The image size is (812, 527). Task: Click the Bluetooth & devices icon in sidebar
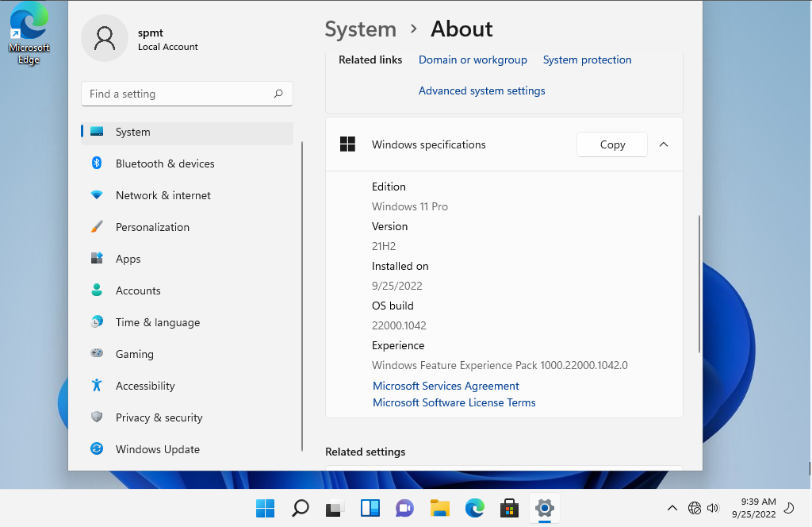[97, 163]
